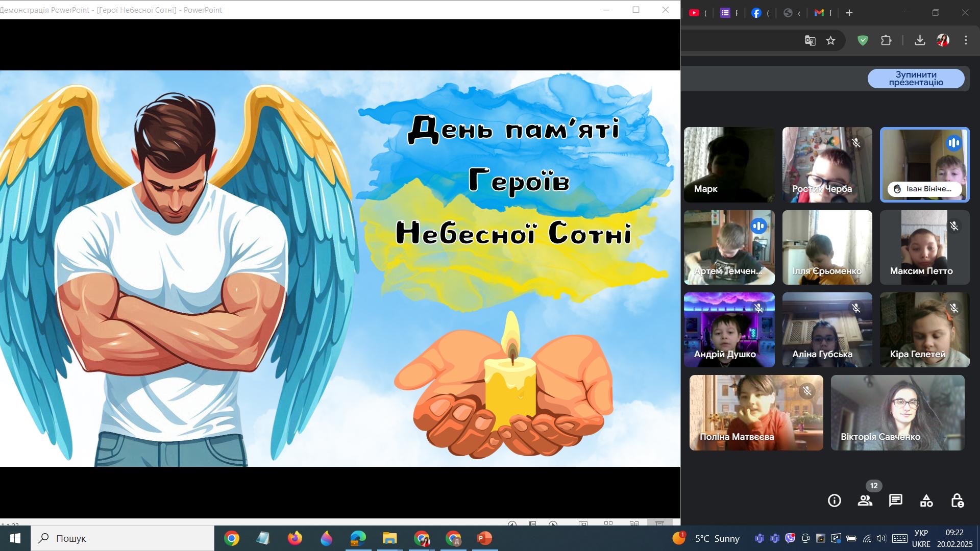Image resolution: width=980 pixels, height=551 pixels.
Task: Click the AdGuard green shield extension
Action: click(863, 40)
